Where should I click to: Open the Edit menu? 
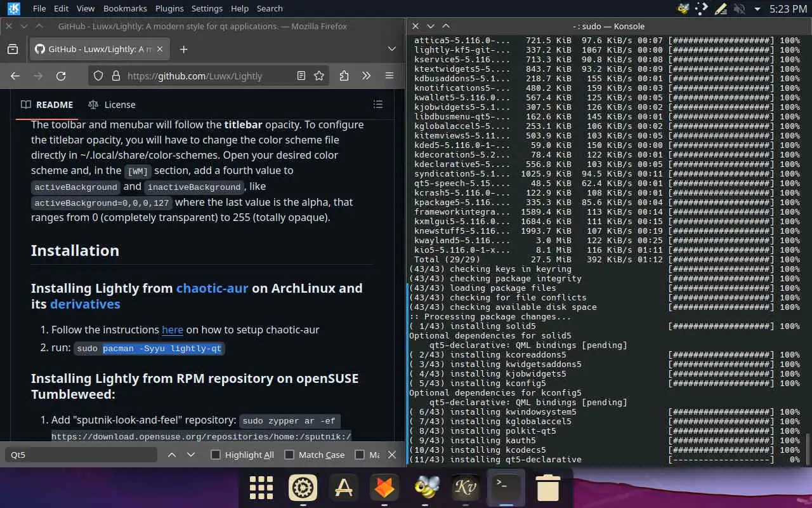tap(61, 9)
